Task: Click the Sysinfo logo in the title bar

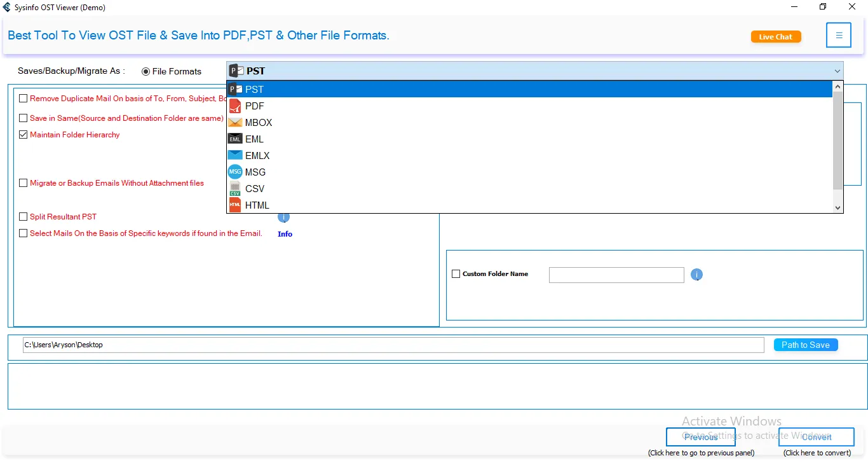Action: (7, 8)
